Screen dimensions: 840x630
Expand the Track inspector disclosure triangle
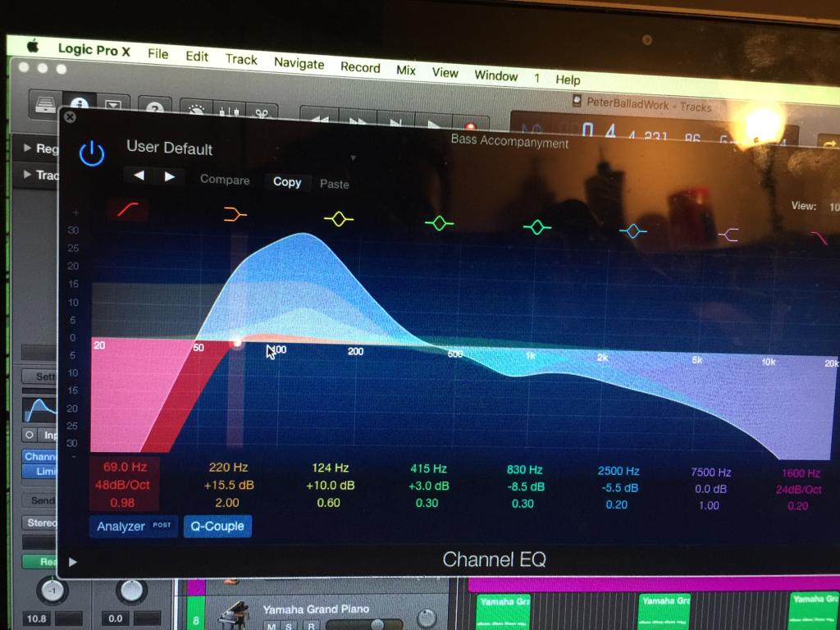coord(27,174)
